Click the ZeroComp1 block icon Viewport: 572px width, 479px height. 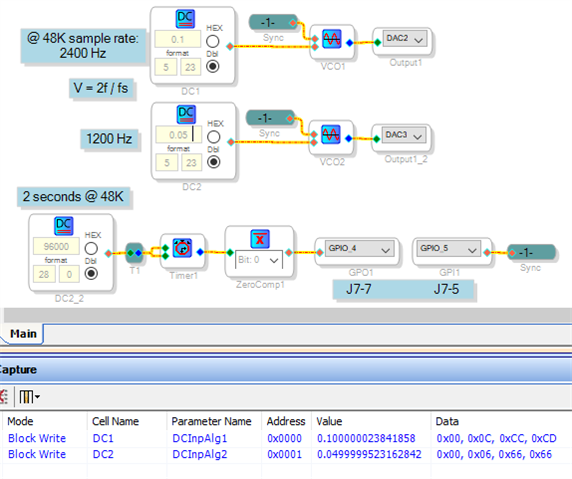260,239
